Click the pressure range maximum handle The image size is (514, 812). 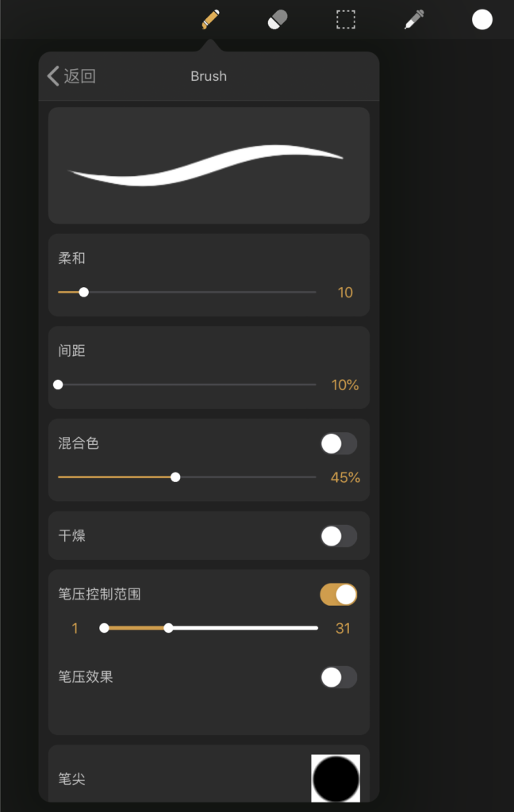coord(168,628)
